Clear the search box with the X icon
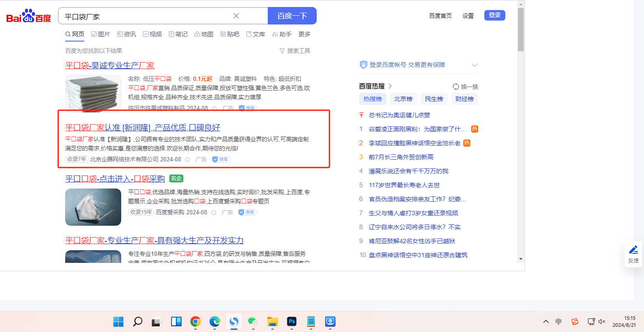 [236, 16]
